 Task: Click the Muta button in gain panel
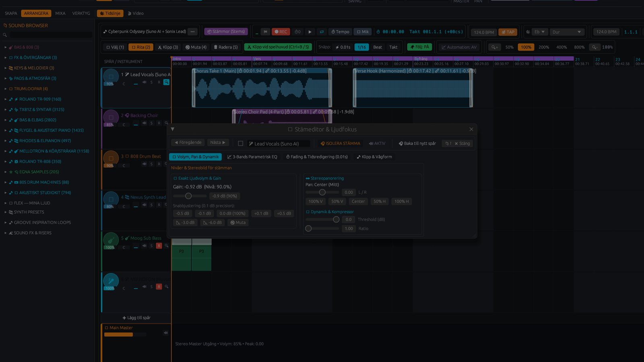coord(238,222)
